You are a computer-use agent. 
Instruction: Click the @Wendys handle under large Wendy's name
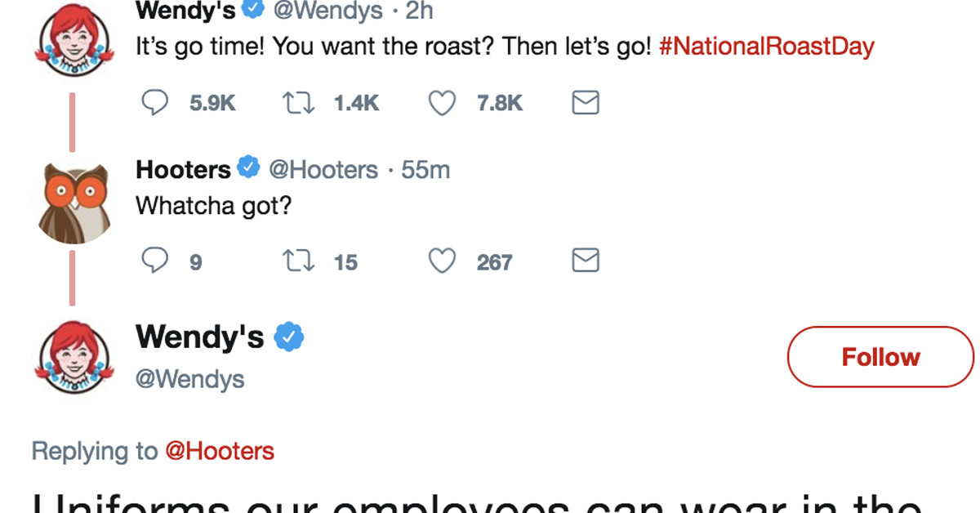tap(189, 379)
